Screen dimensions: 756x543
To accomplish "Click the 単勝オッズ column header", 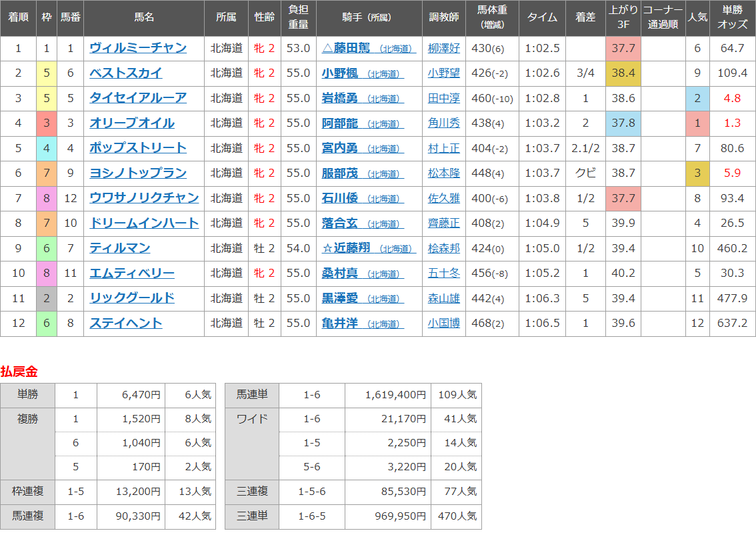I will (732, 18).
